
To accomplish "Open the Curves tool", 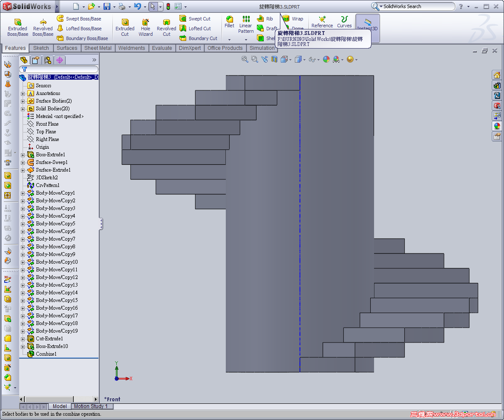I will point(344,22).
